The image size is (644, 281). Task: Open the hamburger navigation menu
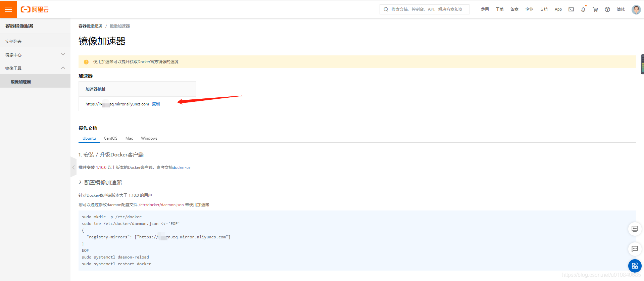[x=8, y=9]
